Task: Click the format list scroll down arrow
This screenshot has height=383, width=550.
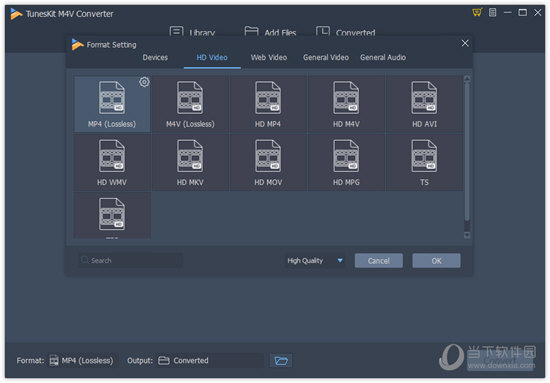Action: [x=467, y=235]
